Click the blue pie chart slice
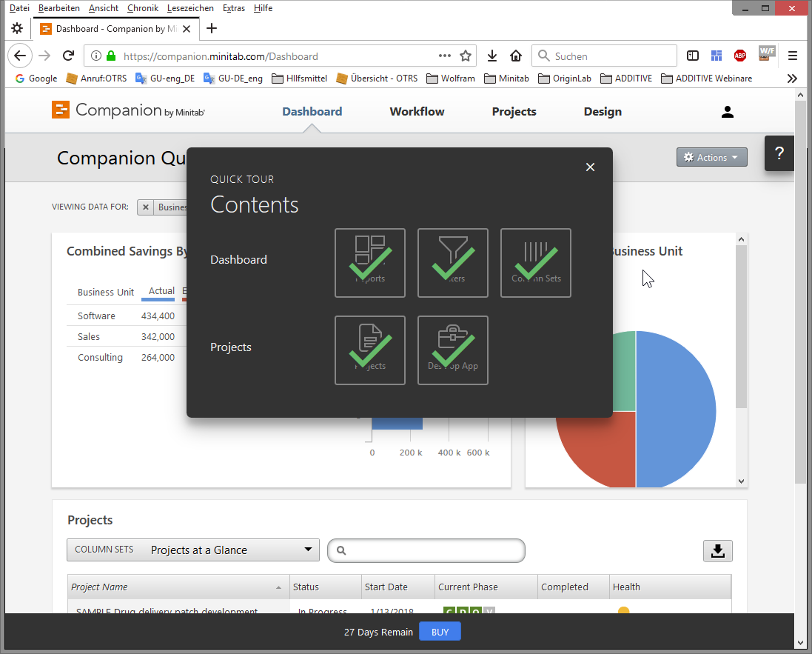The width and height of the screenshot is (812, 654). (676, 410)
